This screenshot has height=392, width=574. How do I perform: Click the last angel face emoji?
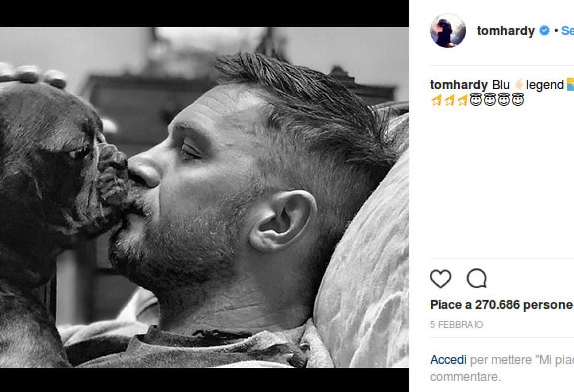pos(518,101)
